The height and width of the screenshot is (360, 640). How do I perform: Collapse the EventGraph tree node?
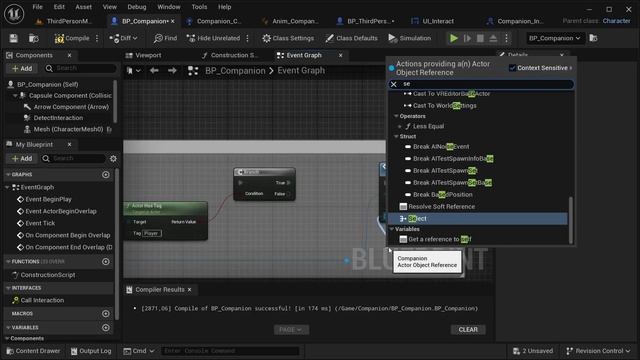coord(7,187)
